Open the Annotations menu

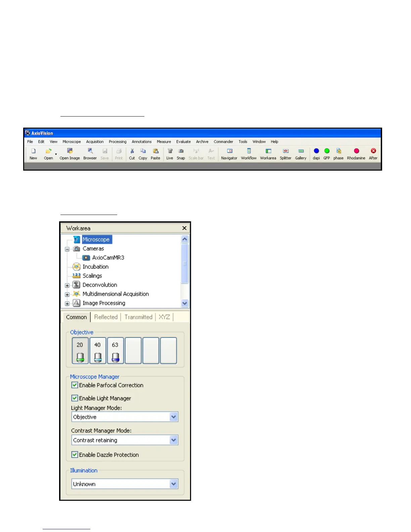pyautogui.click(x=142, y=142)
